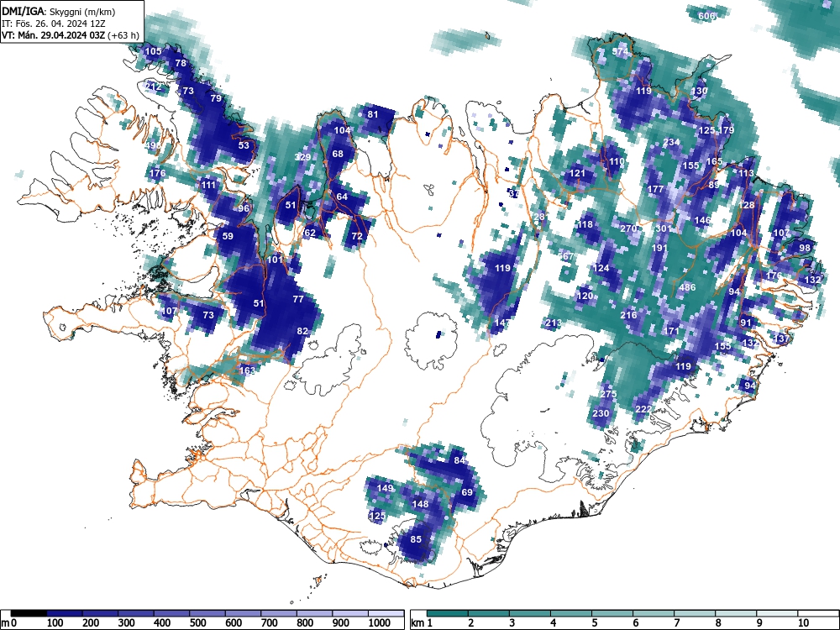Image resolution: width=840 pixels, height=630 pixels.
Task: Click the visibility value '124' on the map
Action: [x=601, y=268]
